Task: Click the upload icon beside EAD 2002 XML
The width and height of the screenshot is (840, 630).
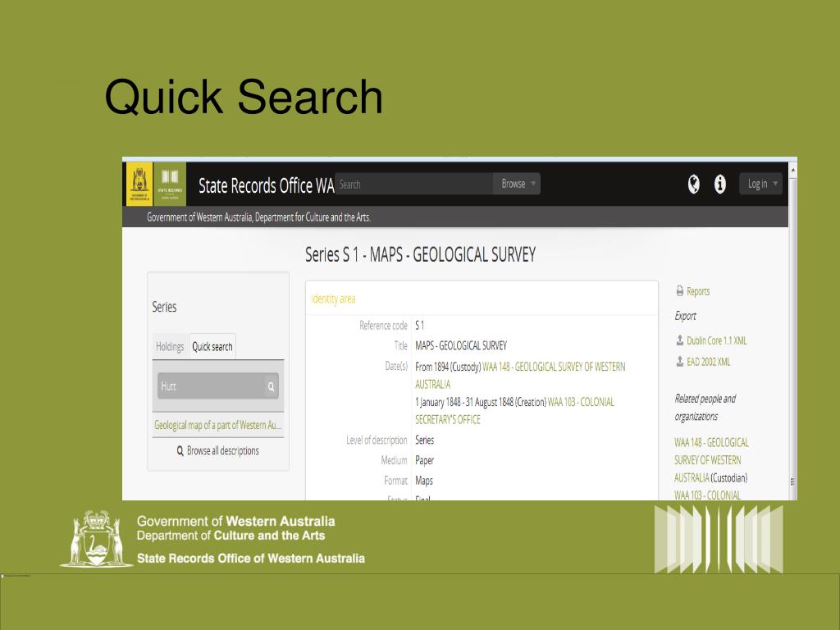Action: tap(679, 362)
